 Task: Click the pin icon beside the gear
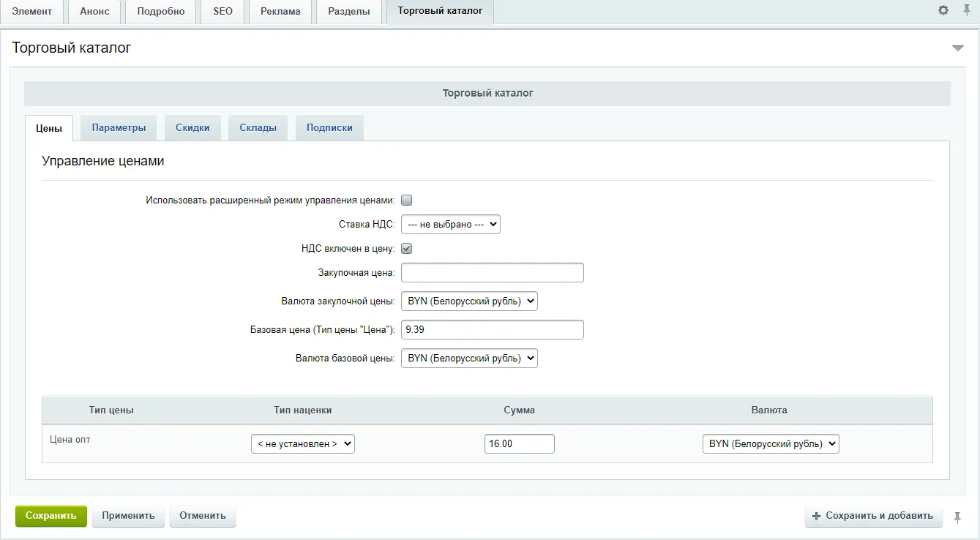pos(966,10)
